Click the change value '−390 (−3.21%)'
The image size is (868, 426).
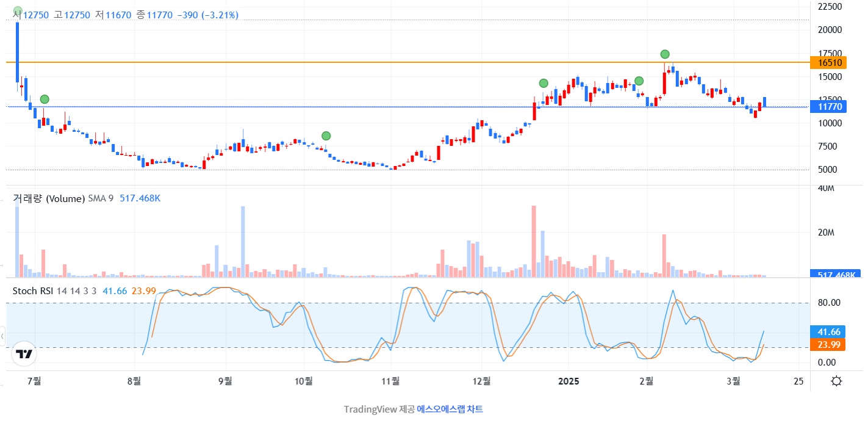coord(208,15)
